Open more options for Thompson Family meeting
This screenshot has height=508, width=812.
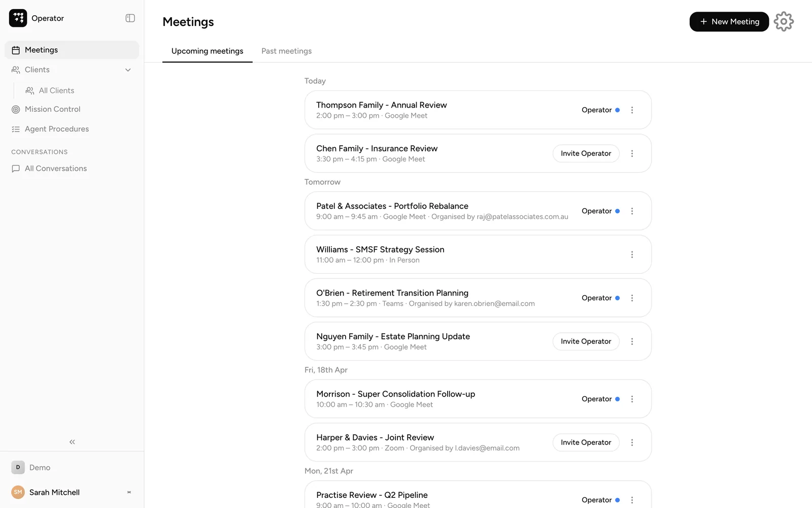click(632, 110)
